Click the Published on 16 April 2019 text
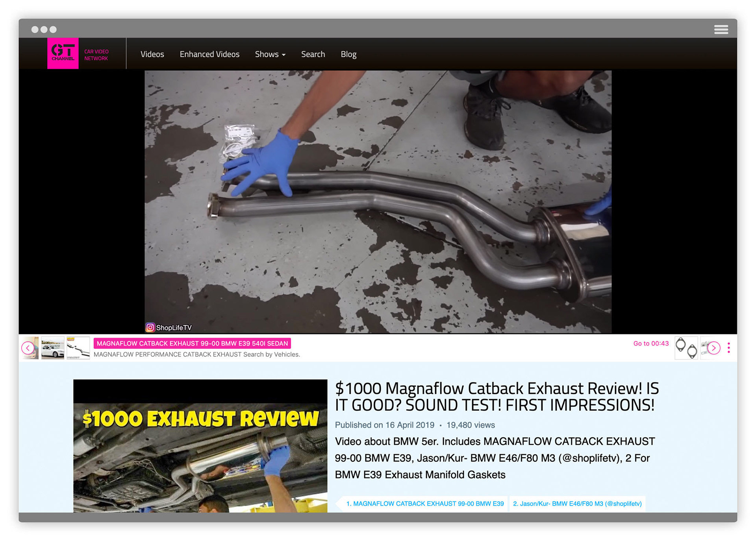The image size is (756, 541). (x=384, y=425)
